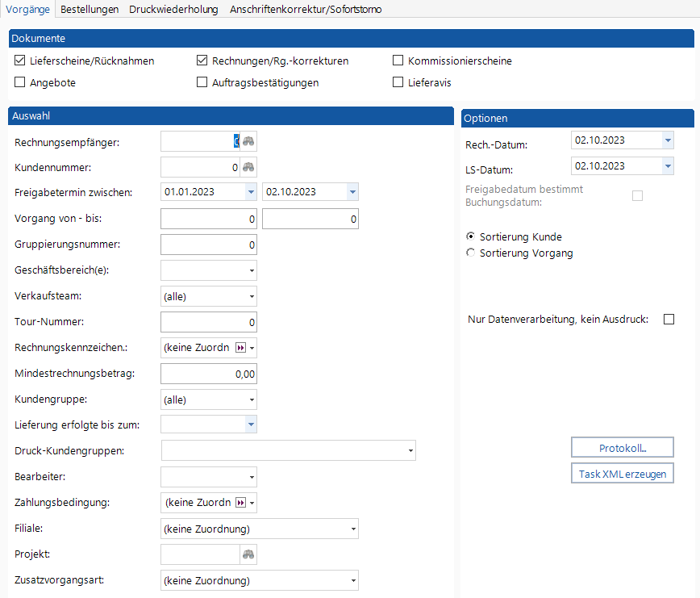The image size is (700, 598).
Task: Focus Tour-Nummer input field
Action: [209, 322]
